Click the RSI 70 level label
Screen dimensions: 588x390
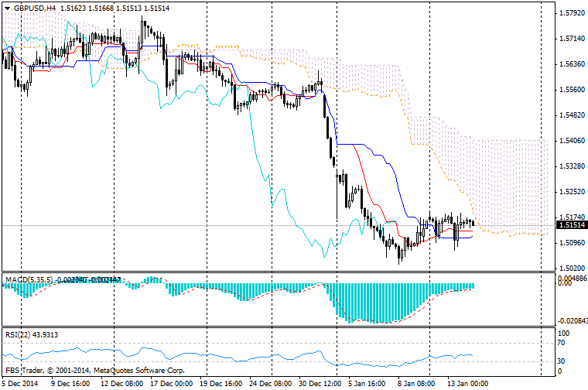coord(562,343)
